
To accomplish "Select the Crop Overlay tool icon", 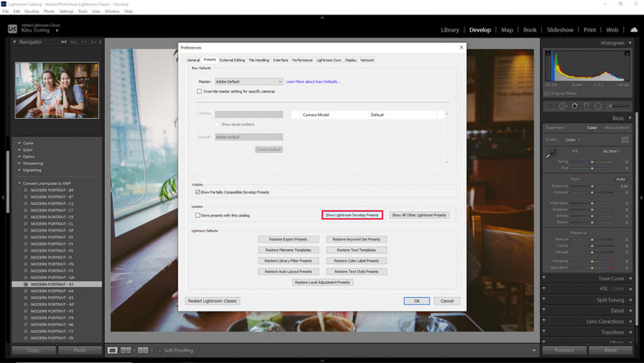I will click(x=550, y=106).
